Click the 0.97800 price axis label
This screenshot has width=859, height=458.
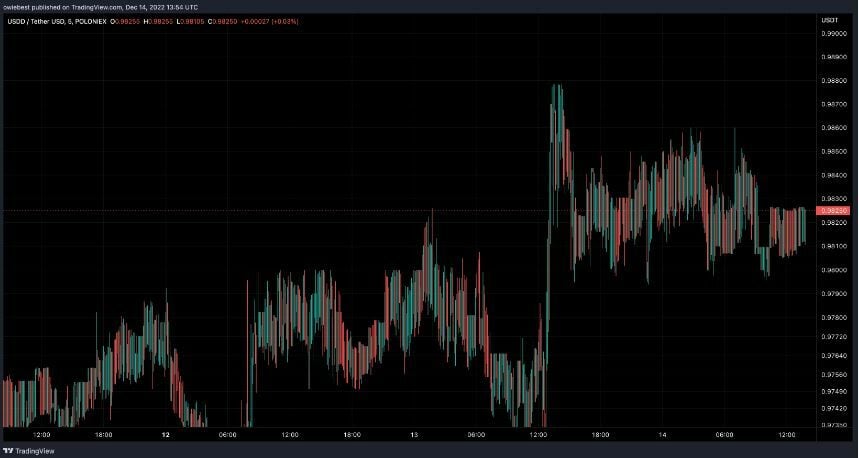pos(833,317)
